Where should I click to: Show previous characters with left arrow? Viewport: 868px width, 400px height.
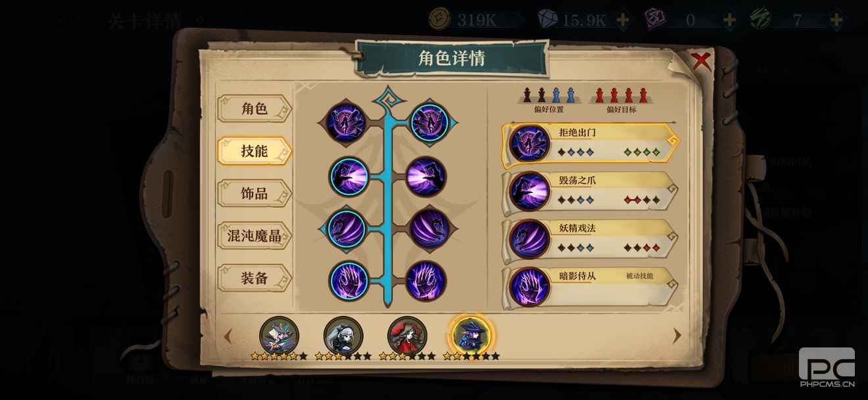228,336
